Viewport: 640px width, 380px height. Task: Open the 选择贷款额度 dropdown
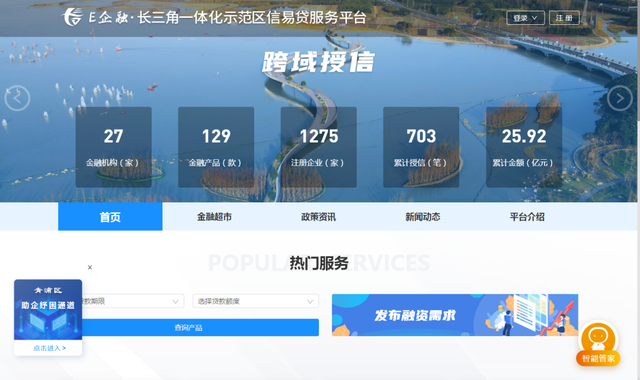click(256, 301)
